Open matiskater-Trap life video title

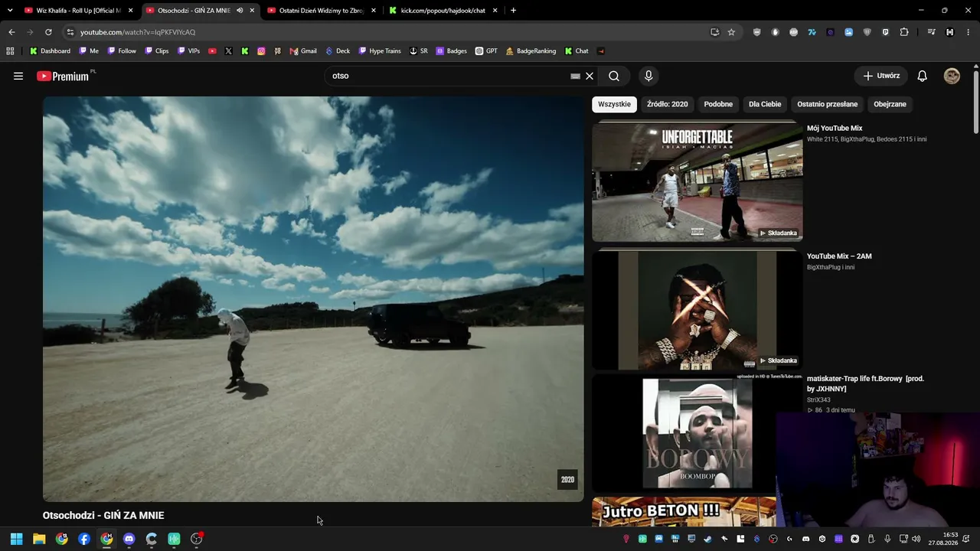(865, 383)
